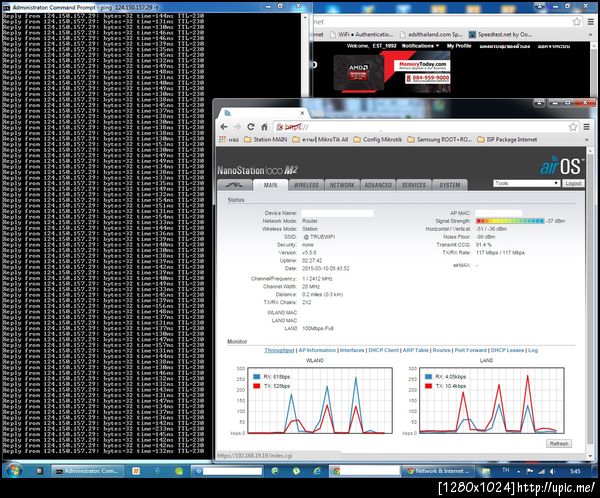Open Chrome menu in front airOS window
Viewport: 600px width, 498px height.
point(587,127)
